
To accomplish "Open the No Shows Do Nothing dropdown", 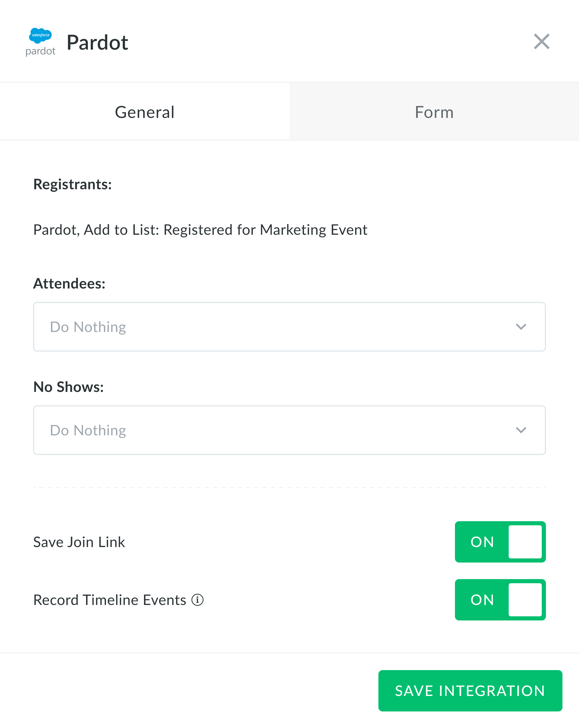I will (289, 430).
